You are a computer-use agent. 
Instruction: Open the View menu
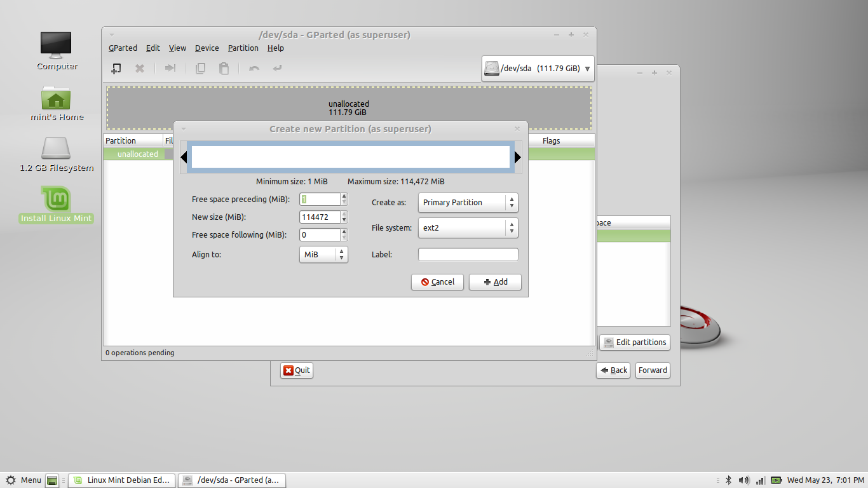tap(177, 48)
